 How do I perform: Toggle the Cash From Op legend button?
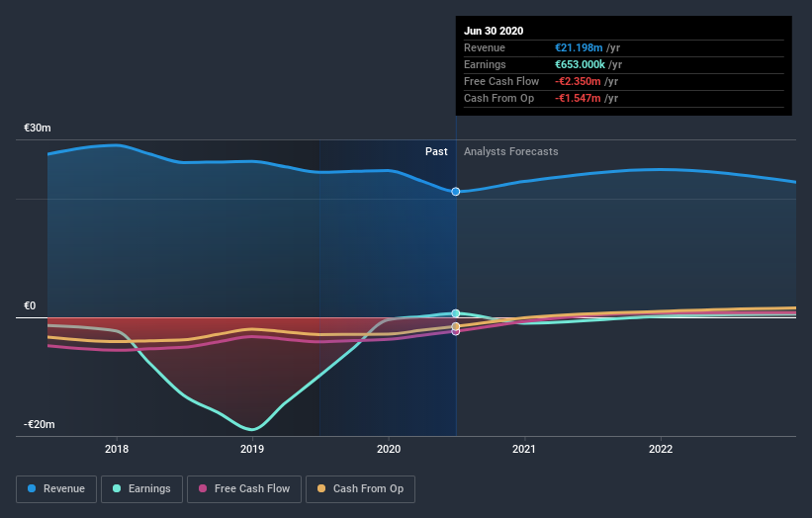360,489
